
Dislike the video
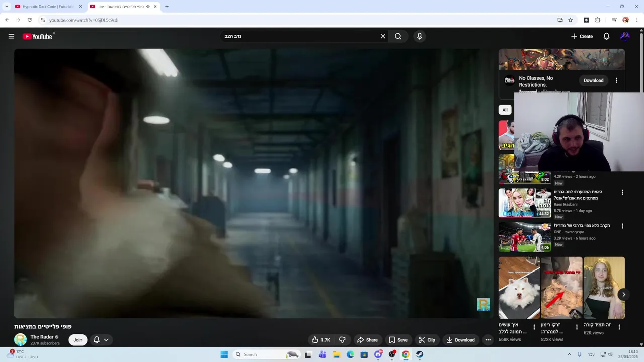coord(342,340)
